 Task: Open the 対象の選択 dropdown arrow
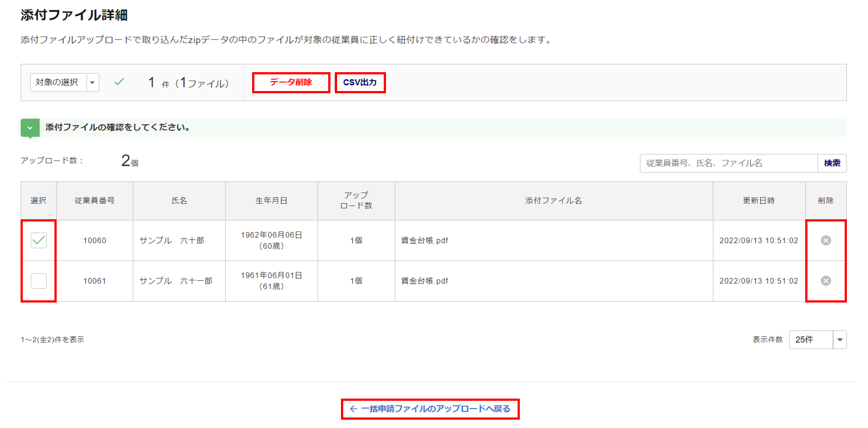(93, 83)
